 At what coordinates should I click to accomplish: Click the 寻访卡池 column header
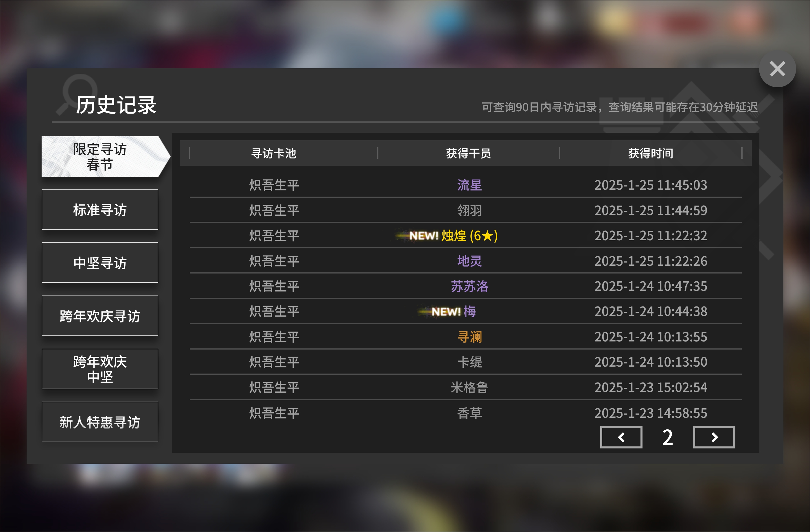point(274,153)
